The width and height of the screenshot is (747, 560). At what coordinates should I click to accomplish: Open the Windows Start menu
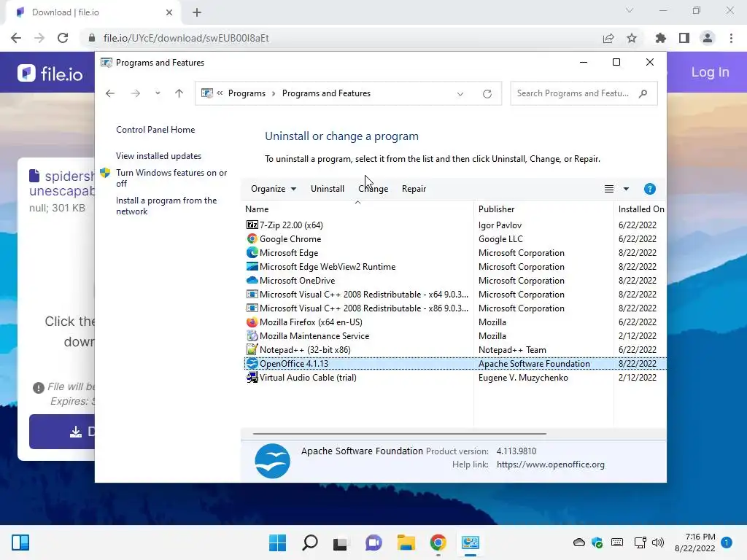pyautogui.click(x=277, y=542)
